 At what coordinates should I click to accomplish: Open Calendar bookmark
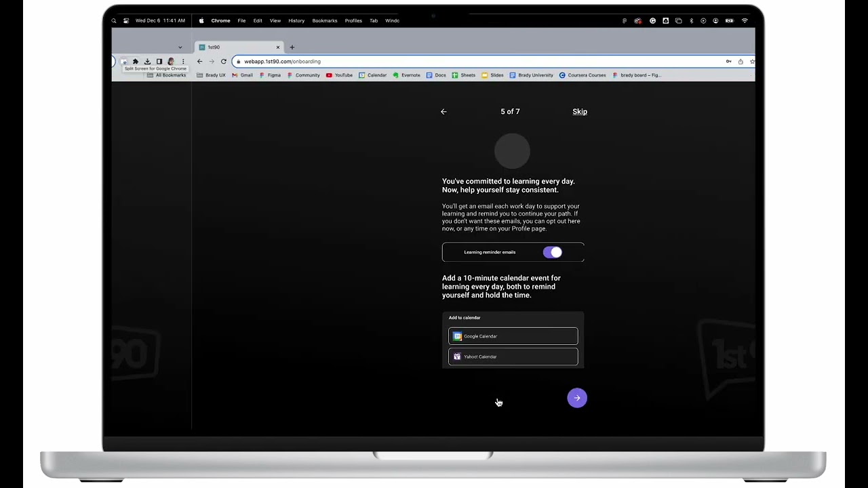tap(372, 75)
